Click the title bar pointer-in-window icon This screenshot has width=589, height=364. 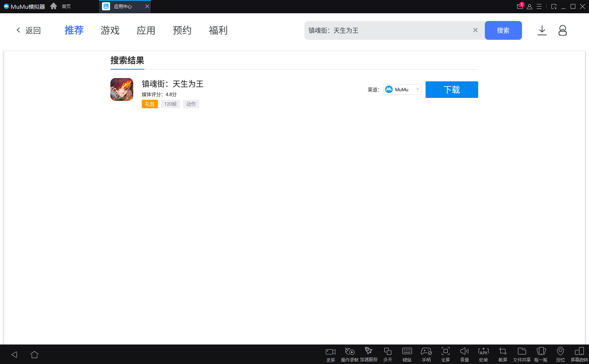(554, 6)
